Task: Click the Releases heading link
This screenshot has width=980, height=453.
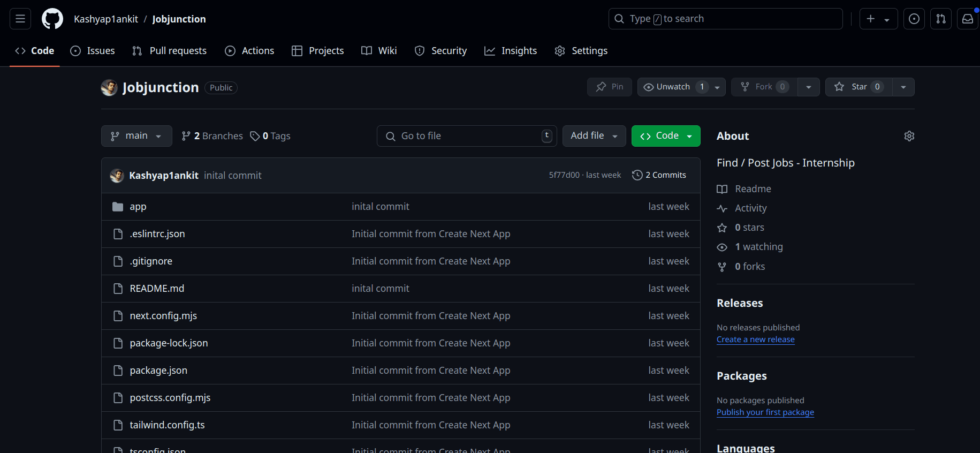Action: pos(740,303)
